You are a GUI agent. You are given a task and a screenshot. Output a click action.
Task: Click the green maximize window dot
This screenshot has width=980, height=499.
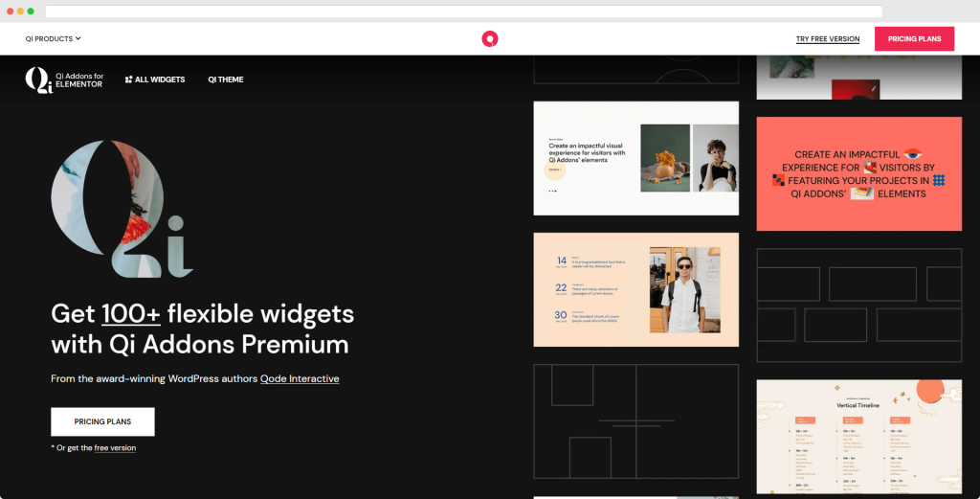[31, 11]
